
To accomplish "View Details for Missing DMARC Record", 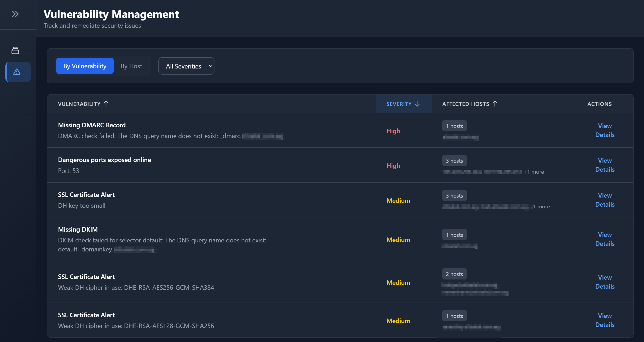I will 604,130.
